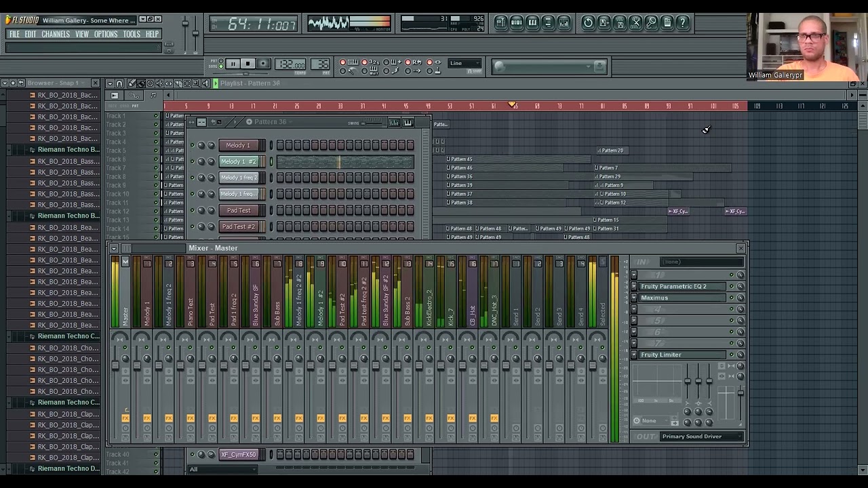Click the save icon in the top toolbar
Screen dimensions: 868x488
(604, 22)
